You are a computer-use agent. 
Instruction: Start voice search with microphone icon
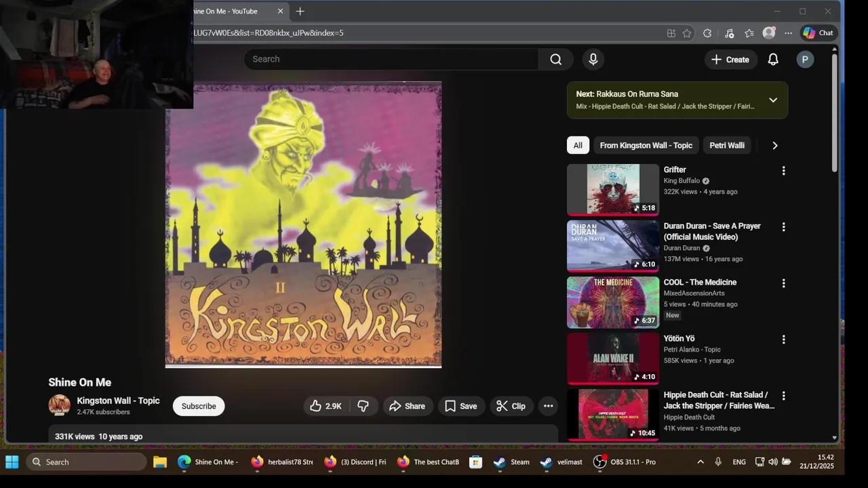coord(593,60)
